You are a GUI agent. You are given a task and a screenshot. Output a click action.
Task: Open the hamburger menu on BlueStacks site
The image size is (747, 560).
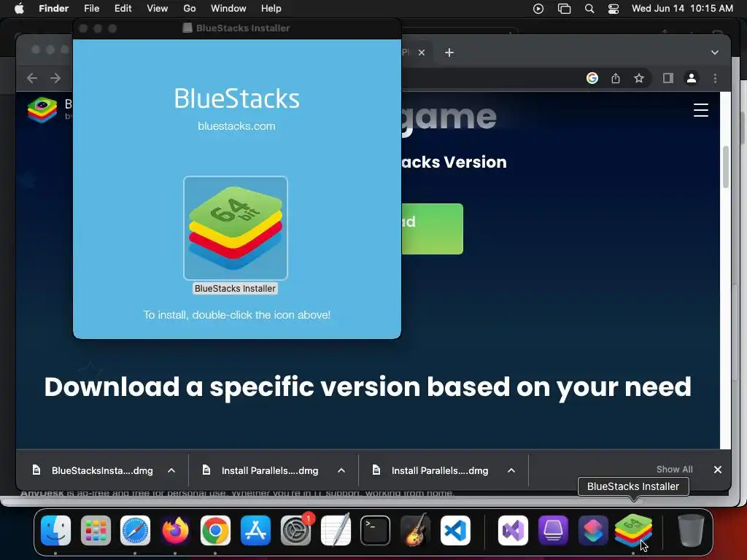701,110
